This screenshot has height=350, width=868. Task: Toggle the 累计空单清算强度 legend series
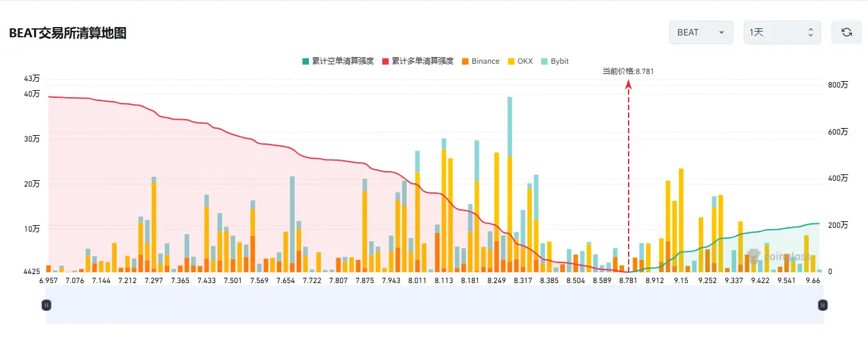click(338, 61)
